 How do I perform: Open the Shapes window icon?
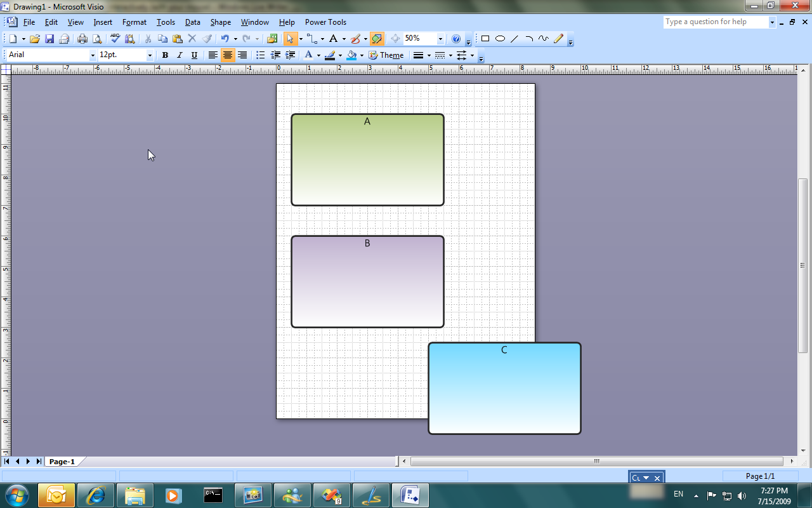click(272, 39)
